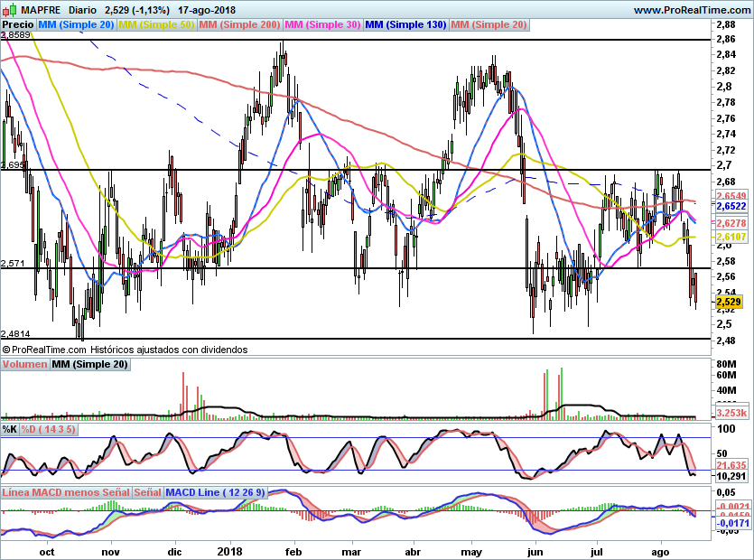Select the magenta MM (Simple 30) label
The width and height of the screenshot is (754, 560).
[x=322, y=24]
